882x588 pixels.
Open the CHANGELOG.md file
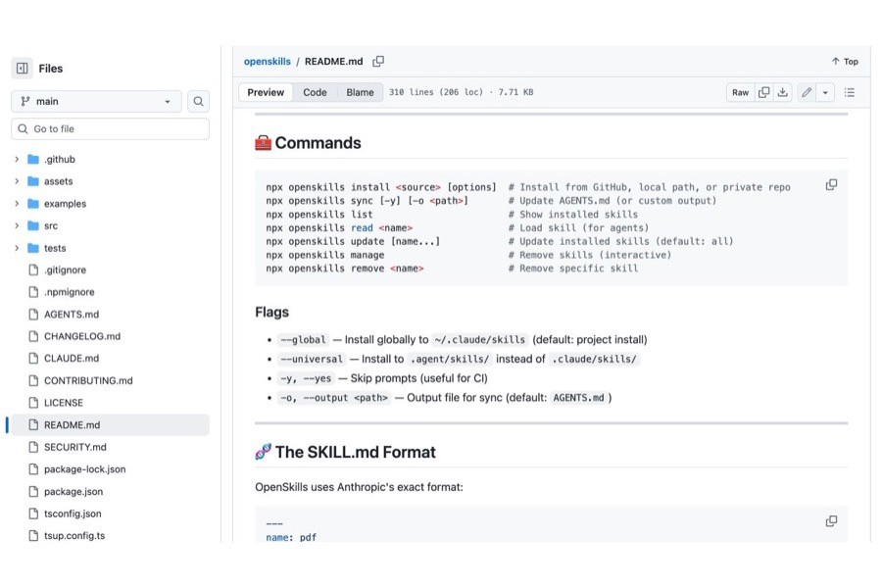pyautogui.click(x=82, y=336)
